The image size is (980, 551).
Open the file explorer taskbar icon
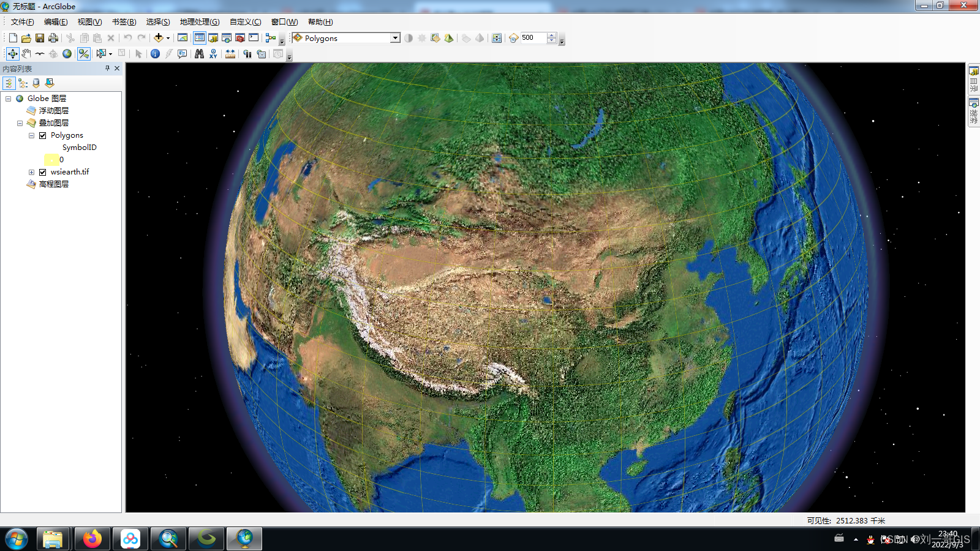pyautogui.click(x=53, y=539)
